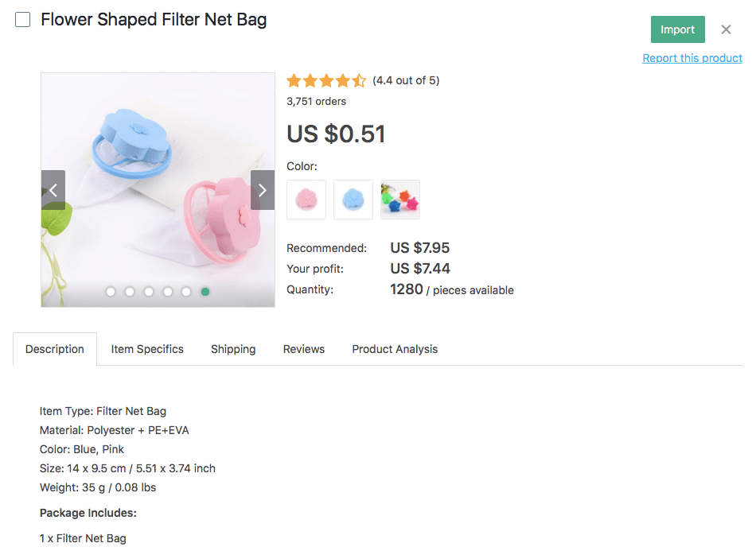The height and width of the screenshot is (551, 756).
Task: Go to the Product Analysis tab
Action: click(395, 349)
